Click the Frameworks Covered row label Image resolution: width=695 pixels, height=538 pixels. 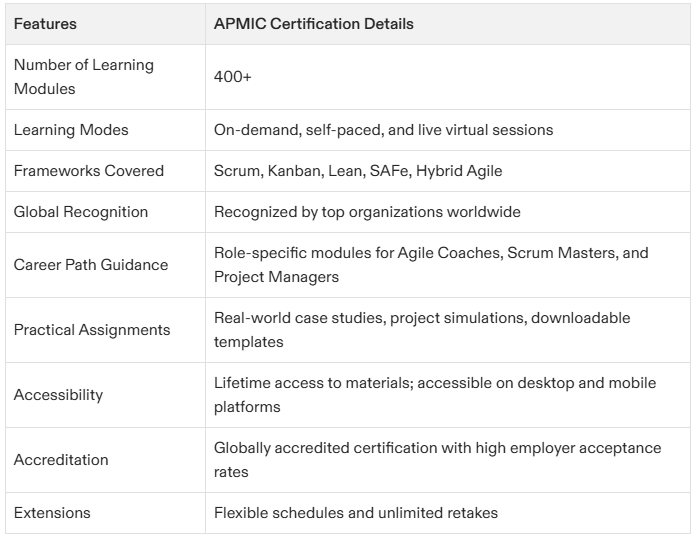tap(89, 171)
